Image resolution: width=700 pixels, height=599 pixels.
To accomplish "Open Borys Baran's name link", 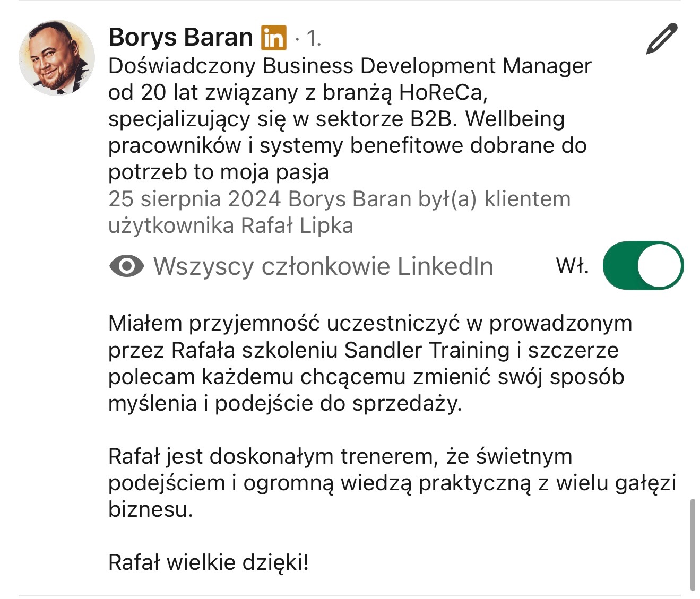I will 180,37.
